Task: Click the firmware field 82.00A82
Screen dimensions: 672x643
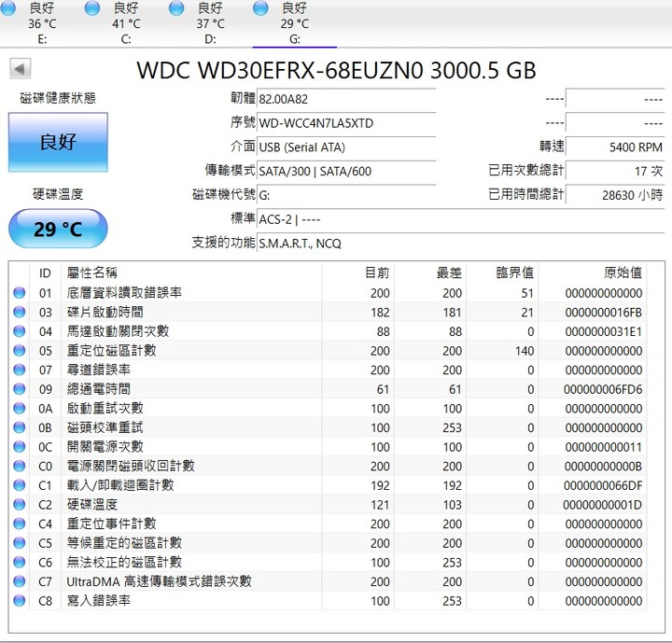Action: pos(346,99)
